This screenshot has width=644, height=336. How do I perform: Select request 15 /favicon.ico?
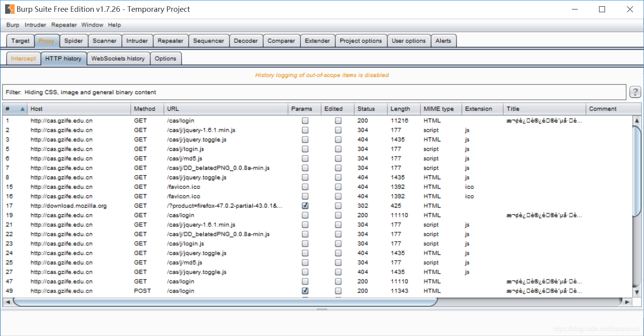coord(317,187)
